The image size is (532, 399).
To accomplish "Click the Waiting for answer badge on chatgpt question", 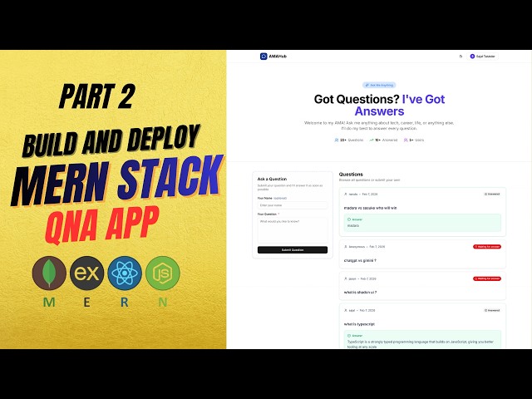I will tap(487, 247).
